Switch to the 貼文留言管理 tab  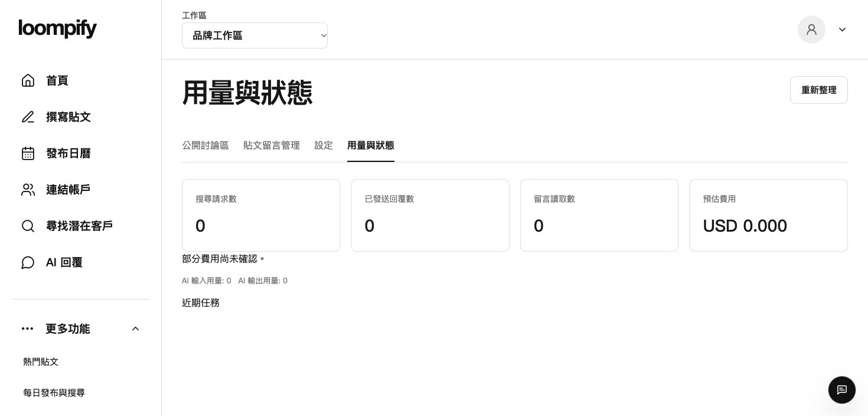coord(272,145)
